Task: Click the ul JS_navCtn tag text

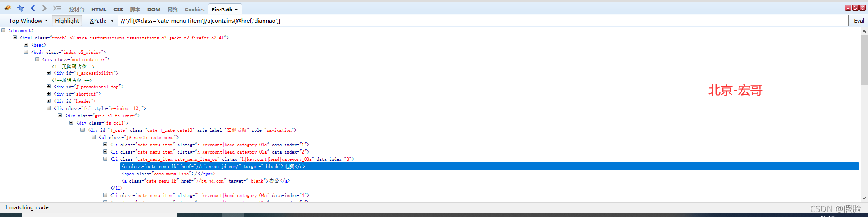Action: coord(139,138)
